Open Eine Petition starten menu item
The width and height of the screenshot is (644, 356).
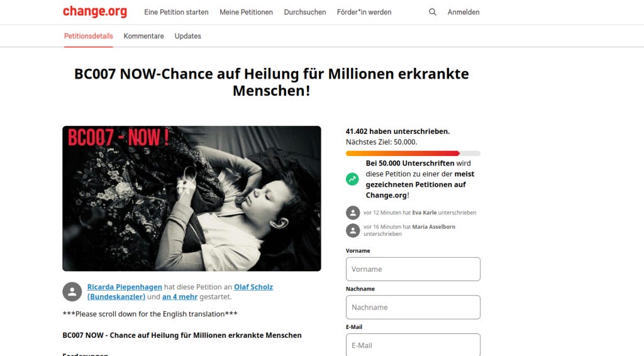point(176,13)
